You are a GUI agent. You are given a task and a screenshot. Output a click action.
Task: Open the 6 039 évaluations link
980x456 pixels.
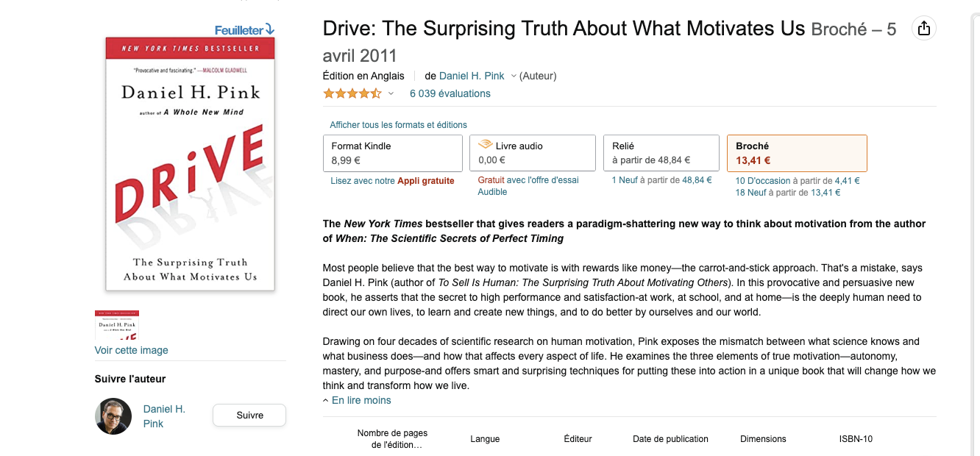(450, 93)
